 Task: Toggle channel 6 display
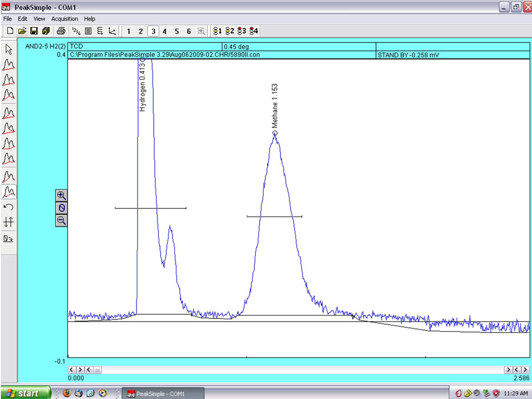189,31
